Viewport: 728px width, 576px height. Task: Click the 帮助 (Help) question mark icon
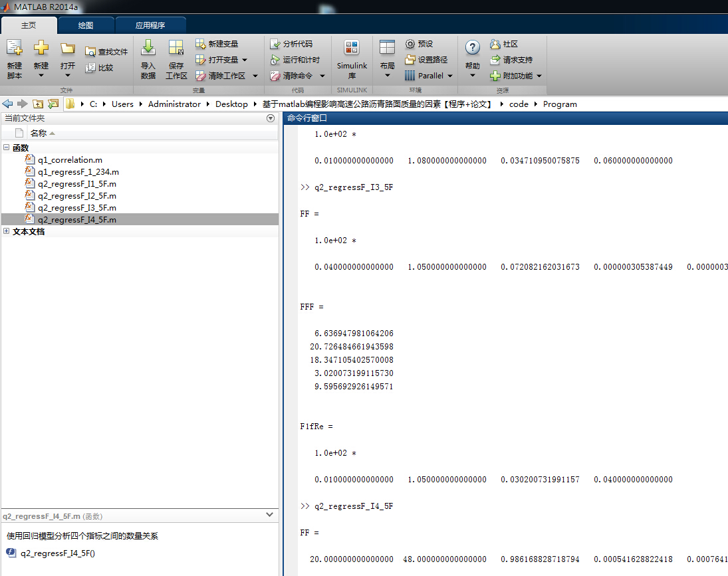tap(473, 47)
